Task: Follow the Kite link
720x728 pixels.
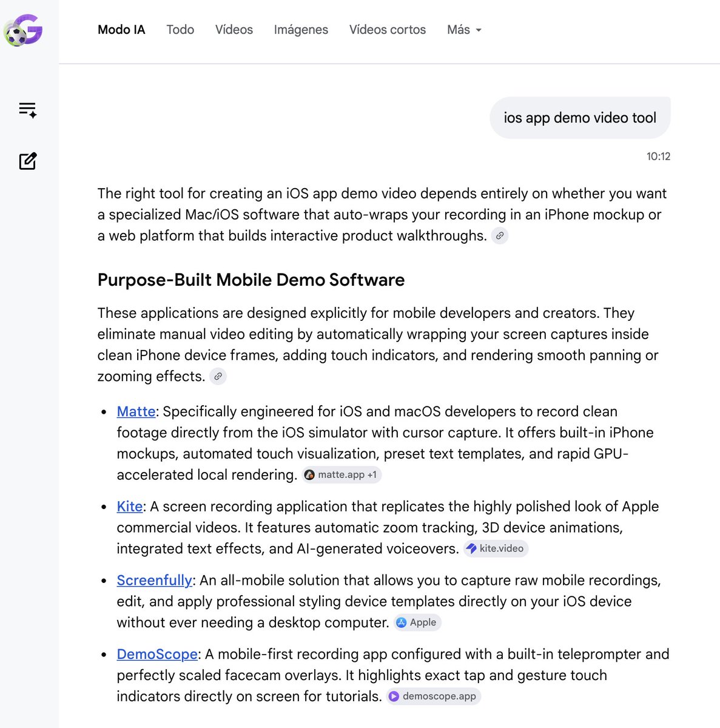Action: pyautogui.click(x=130, y=507)
